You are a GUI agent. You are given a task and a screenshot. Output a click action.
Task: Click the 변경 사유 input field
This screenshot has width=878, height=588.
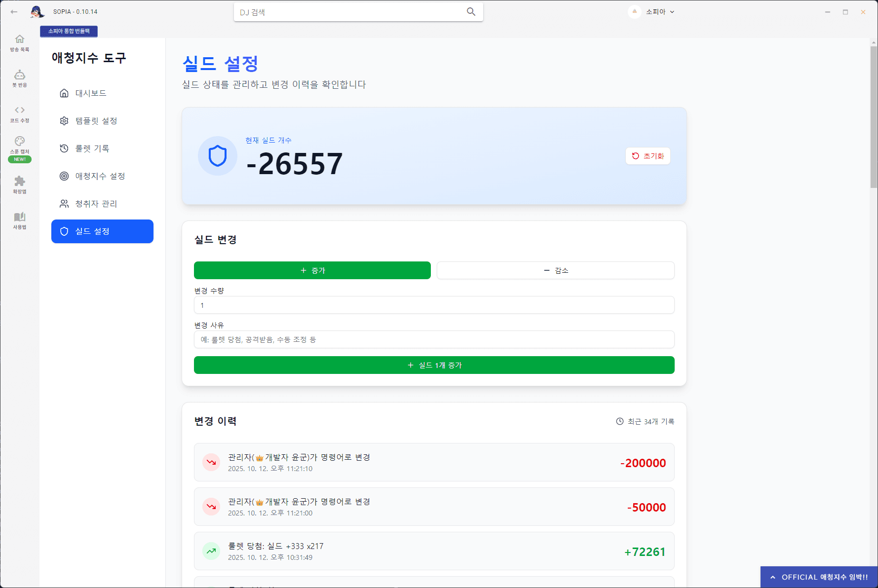click(x=434, y=339)
